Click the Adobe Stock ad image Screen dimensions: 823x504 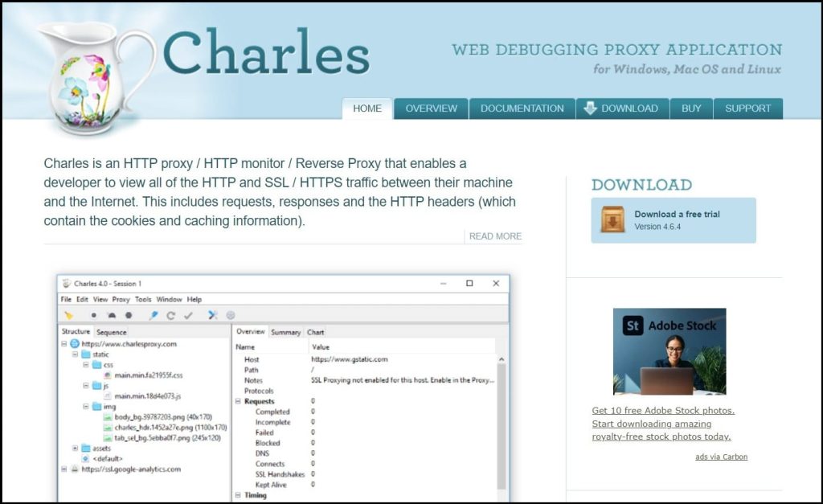tap(669, 351)
